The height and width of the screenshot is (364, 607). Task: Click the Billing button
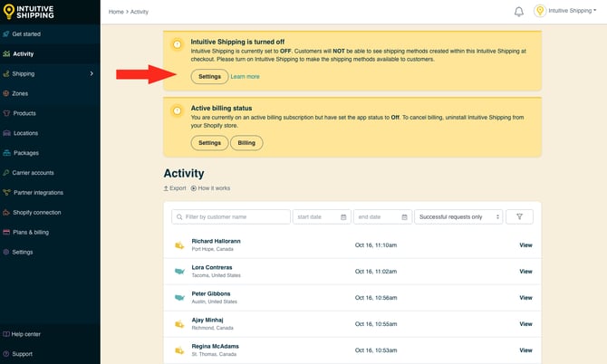[x=246, y=143]
